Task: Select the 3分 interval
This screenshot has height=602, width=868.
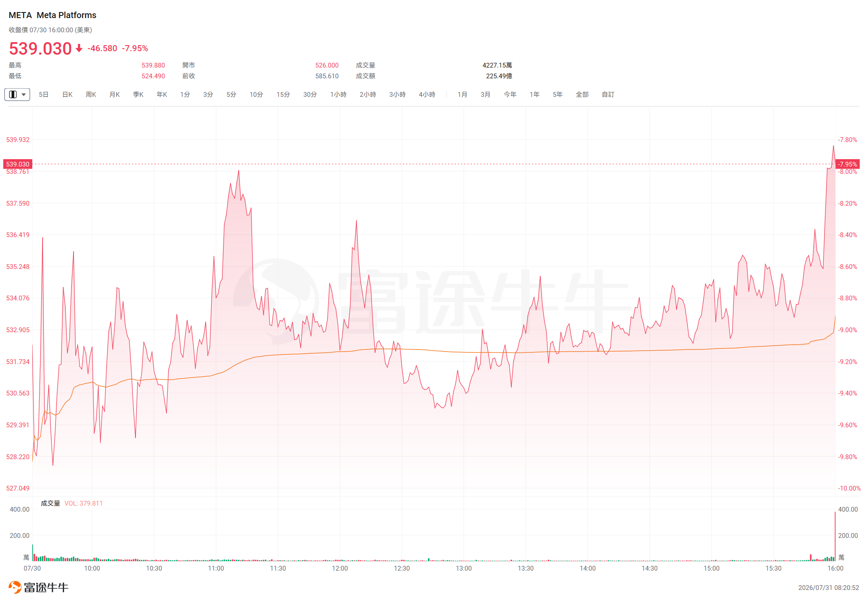Action: click(208, 94)
